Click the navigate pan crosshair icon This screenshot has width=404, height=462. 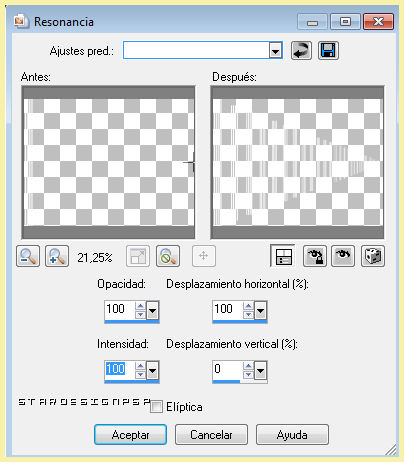(204, 256)
